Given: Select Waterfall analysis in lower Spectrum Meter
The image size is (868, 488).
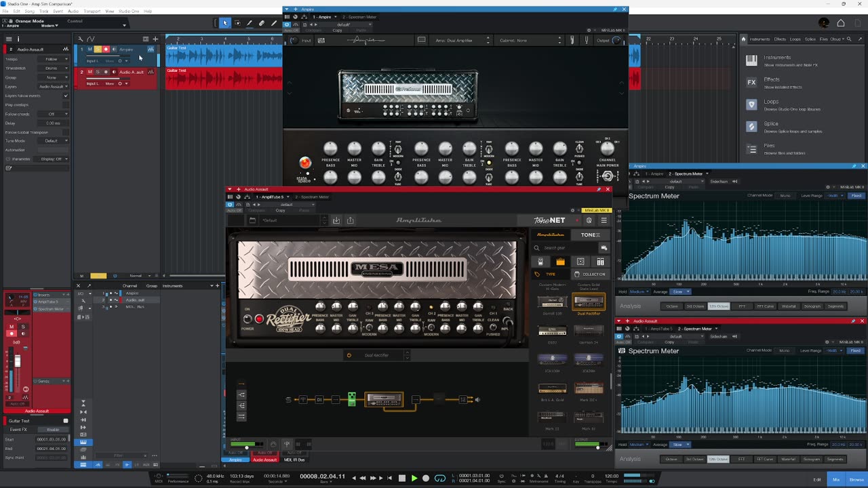Looking at the screenshot, I should coord(788,459).
